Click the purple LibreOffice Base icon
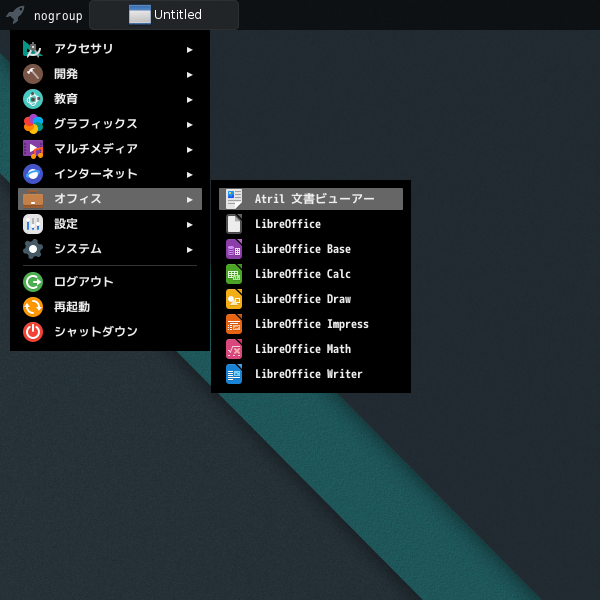The height and width of the screenshot is (600, 600). (234, 249)
